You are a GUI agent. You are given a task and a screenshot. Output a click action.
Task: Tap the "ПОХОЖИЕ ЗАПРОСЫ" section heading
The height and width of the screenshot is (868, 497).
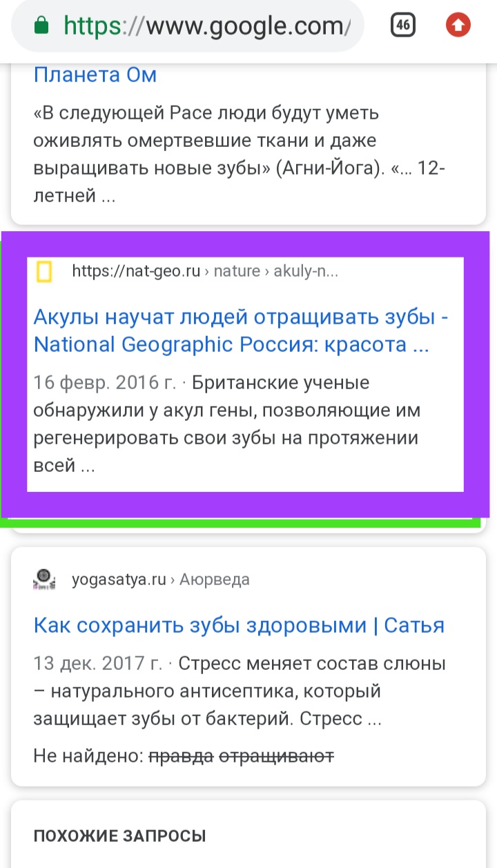(x=119, y=837)
